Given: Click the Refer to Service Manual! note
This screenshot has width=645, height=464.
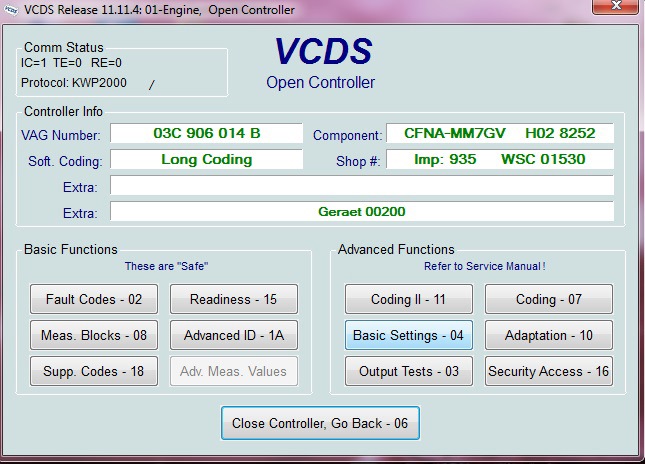Looking at the screenshot, I should [x=485, y=266].
